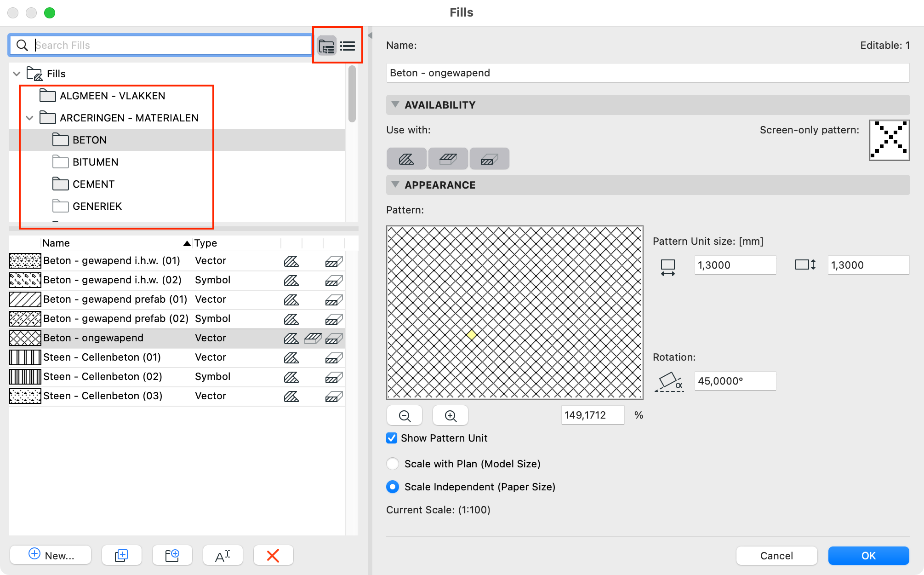The image size is (924, 575).
Task: Click Beton - ongewapend fill swatch thumbnail
Action: (25, 338)
